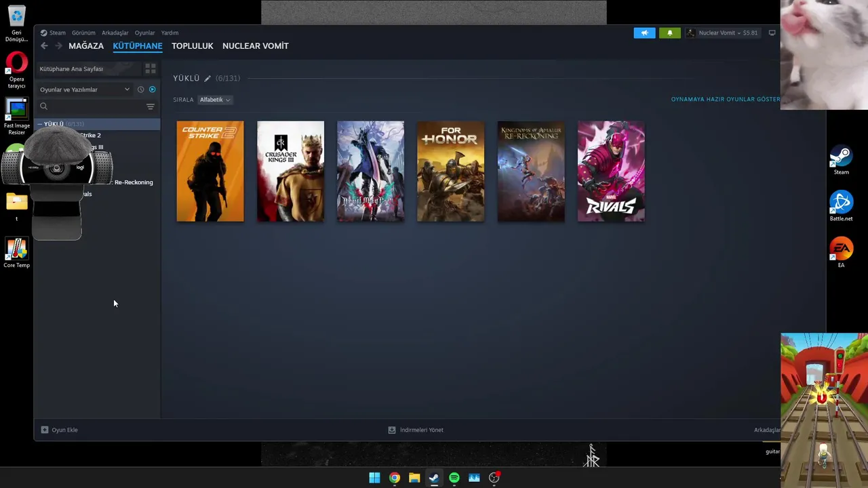The width and height of the screenshot is (868, 488).
Task: Open the Alfabetik sort dropdown
Action: point(214,100)
